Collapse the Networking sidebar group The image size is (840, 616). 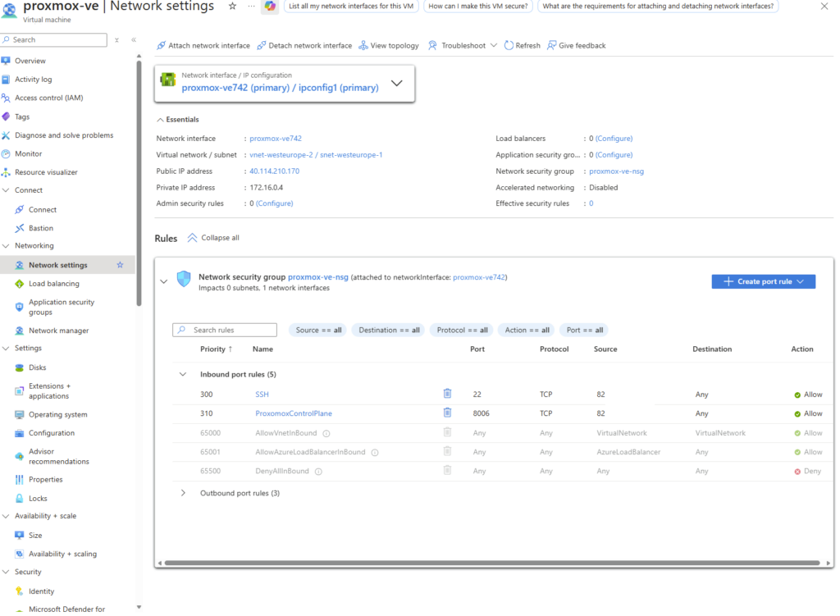(x=6, y=246)
